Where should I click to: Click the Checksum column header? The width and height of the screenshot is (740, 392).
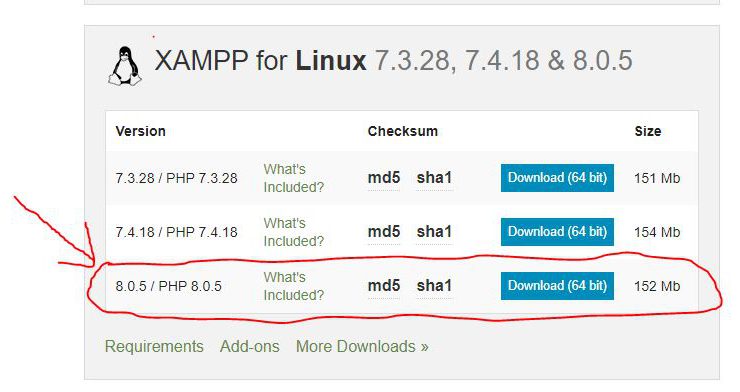coord(403,131)
